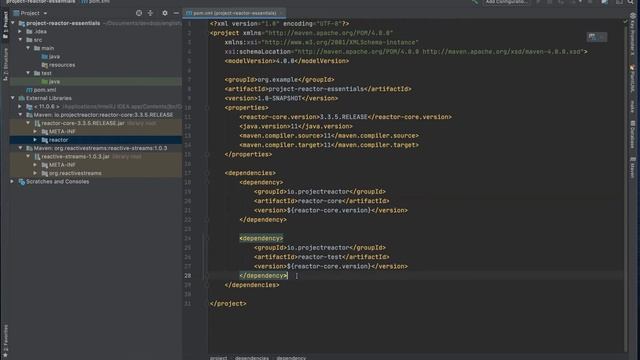Click the fold marker beside the properties tag
The image size is (640, 360).
coord(207,108)
